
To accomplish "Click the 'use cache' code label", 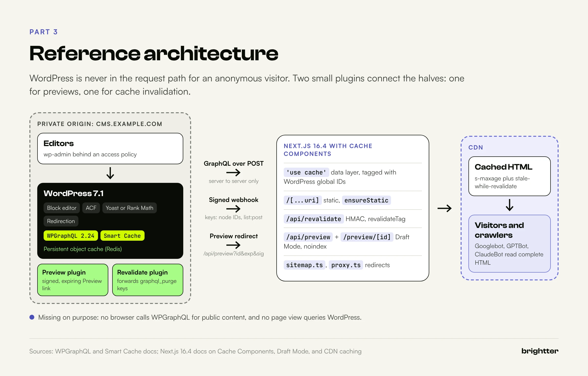I will pyautogui.click(x=306, y=172).
